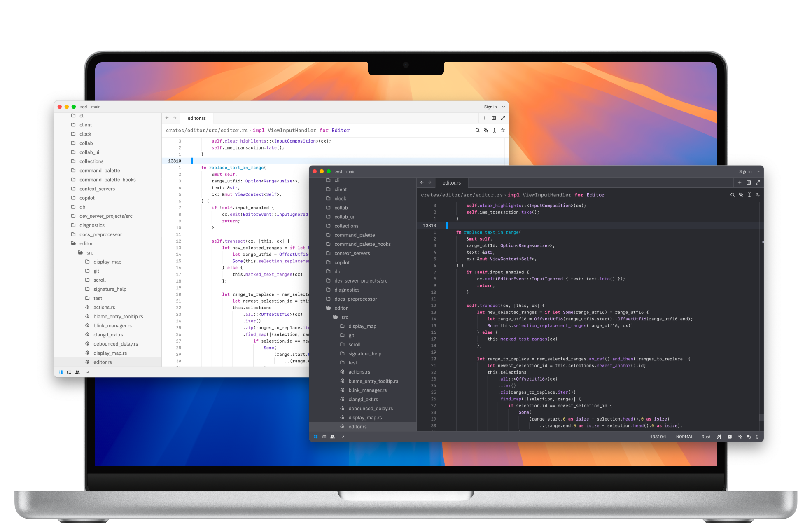812x528 pixels.
Task: Click NORMAL mode indicator in status bar
Action: pos(680,437)
